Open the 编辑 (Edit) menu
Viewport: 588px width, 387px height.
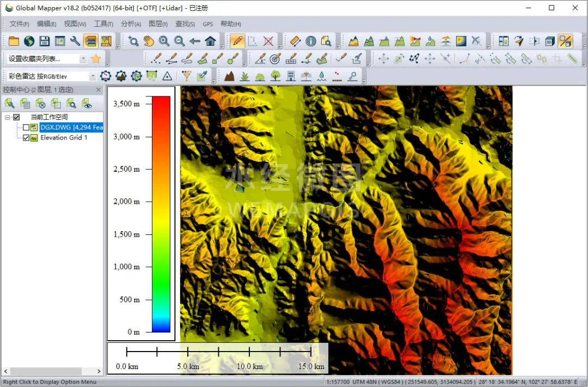[46, 24]
